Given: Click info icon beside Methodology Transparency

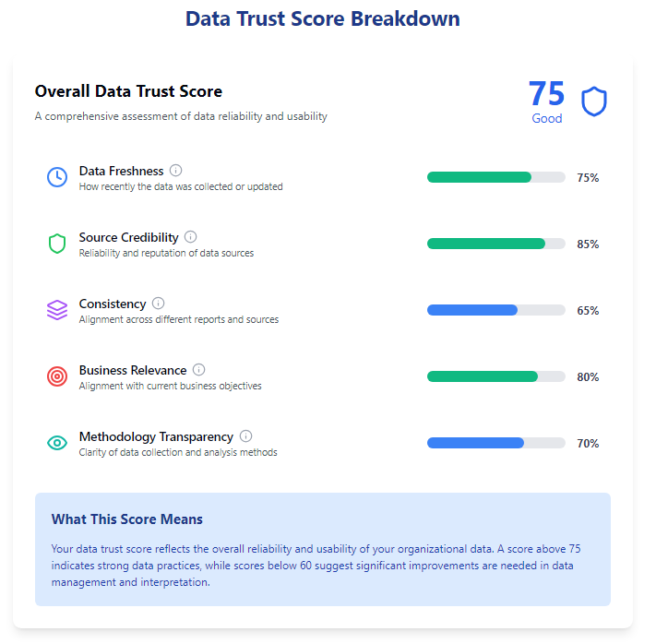Looking at the screenshot, I should 246,436.
